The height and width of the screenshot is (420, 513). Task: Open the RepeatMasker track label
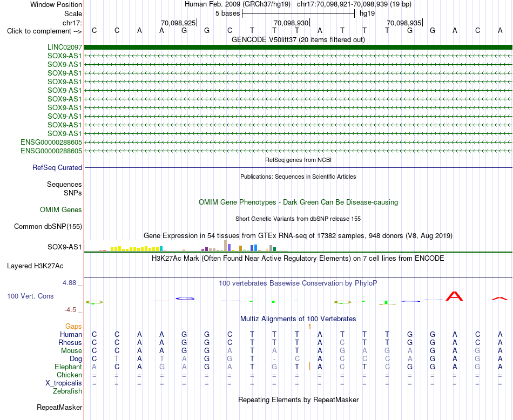[x=59, y=407]
